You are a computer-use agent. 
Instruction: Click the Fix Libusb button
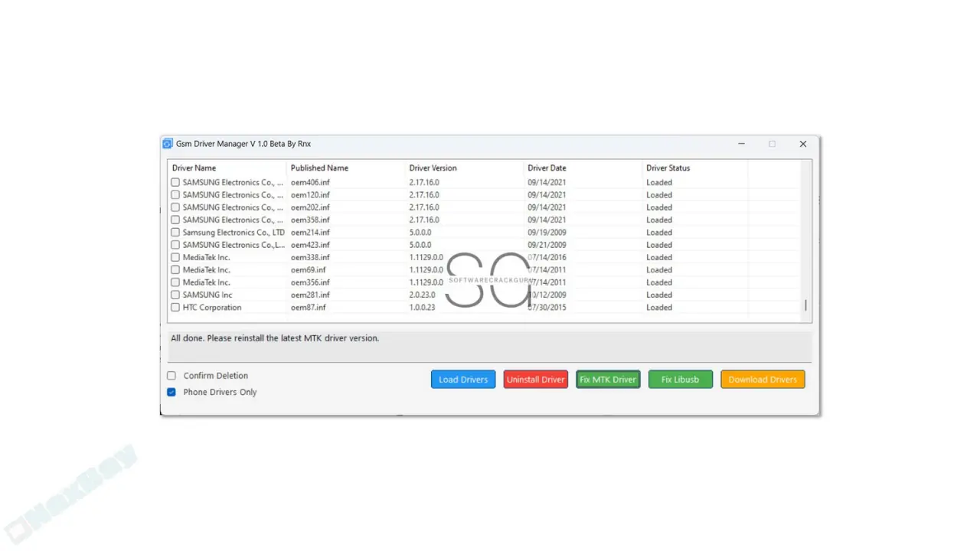coord(680,379)
